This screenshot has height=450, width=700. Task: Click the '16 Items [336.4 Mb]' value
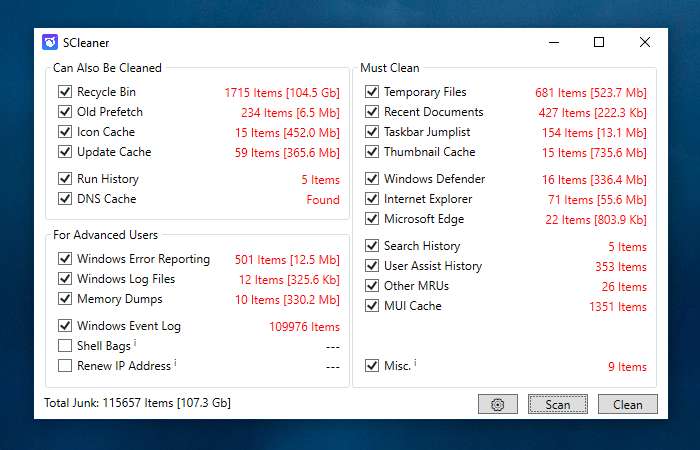[x=594, y=180]
